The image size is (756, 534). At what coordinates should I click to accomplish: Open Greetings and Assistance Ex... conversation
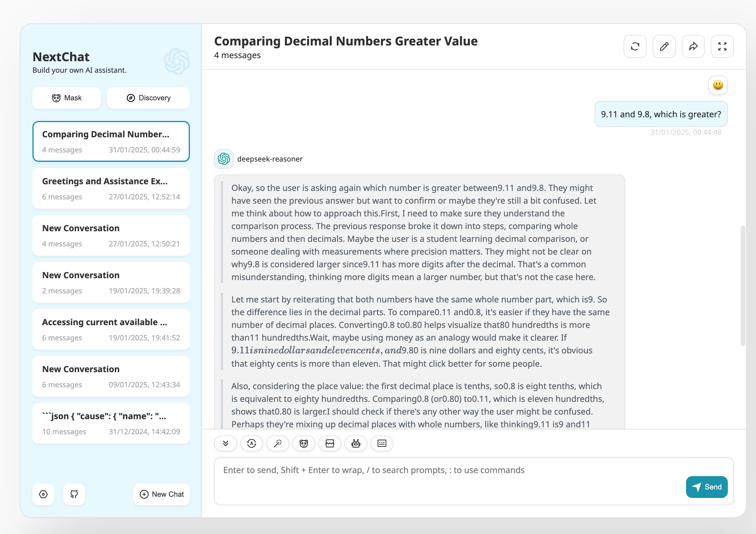[111, 189]
